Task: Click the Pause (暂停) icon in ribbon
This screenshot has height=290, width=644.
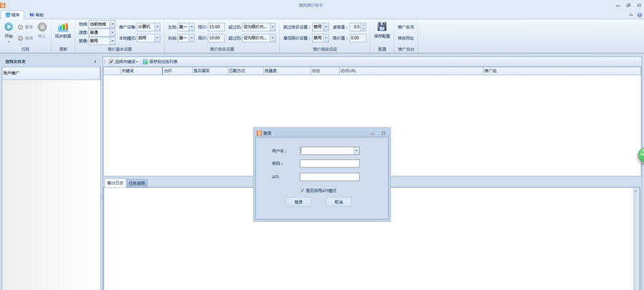Action: pyautogui.click(x=20, y=27)
